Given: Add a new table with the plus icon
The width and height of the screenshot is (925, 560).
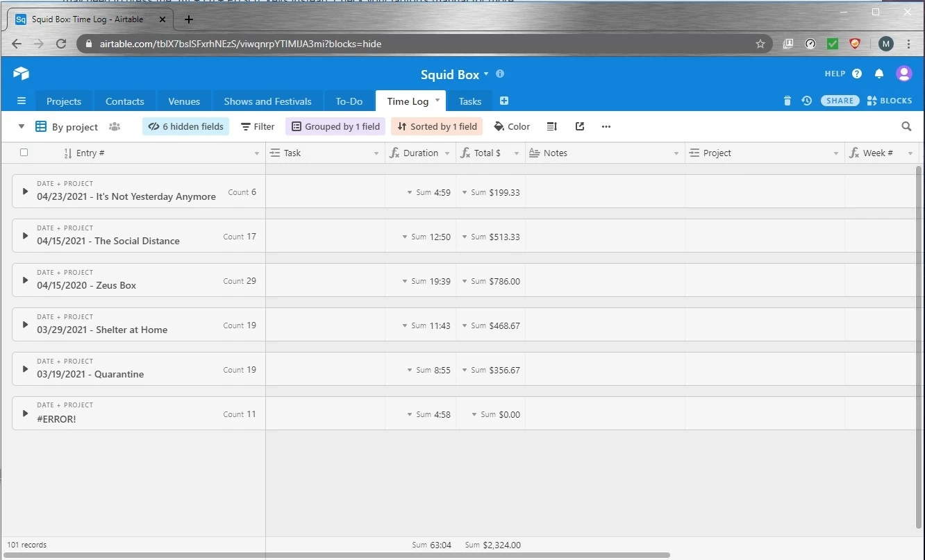Looking at the screenshot, I should (504, 101).
